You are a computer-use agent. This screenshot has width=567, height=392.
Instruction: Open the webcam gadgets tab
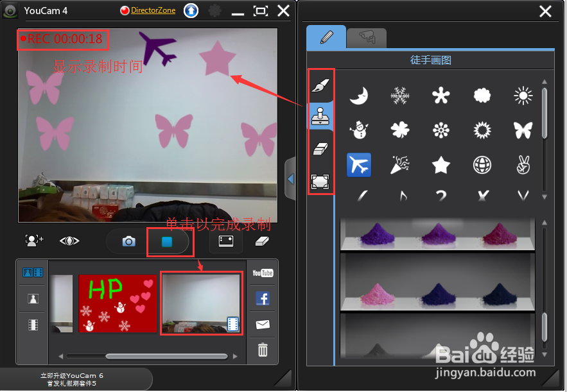367,38
